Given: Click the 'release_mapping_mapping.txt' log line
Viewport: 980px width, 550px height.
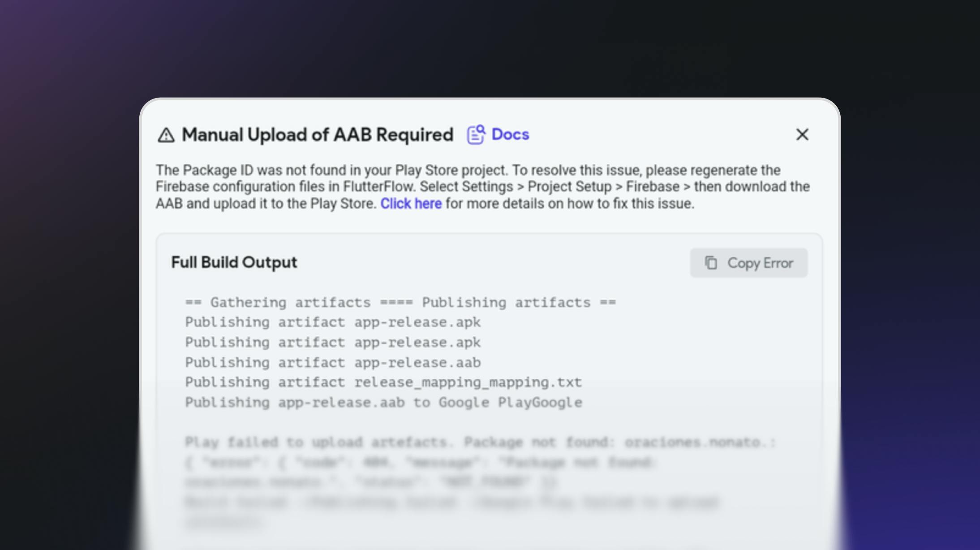Looking at the screenshot, I should [383, 382].
